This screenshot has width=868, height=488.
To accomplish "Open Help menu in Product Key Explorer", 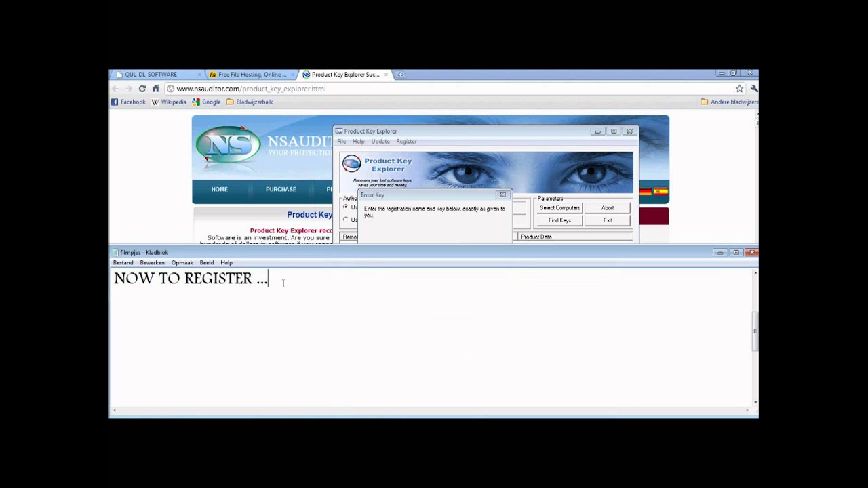I will point(358,142).
